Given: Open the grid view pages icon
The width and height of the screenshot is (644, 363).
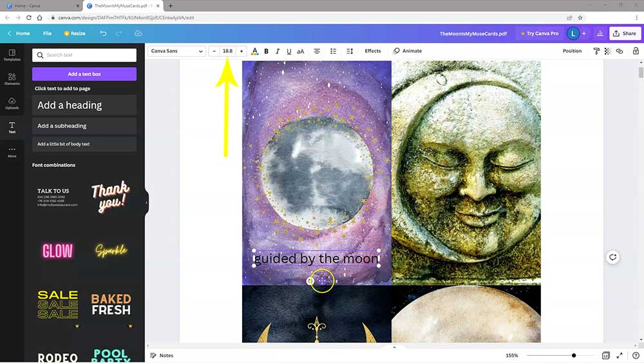Looking at the screenshot, I should (x=605, y=355).
